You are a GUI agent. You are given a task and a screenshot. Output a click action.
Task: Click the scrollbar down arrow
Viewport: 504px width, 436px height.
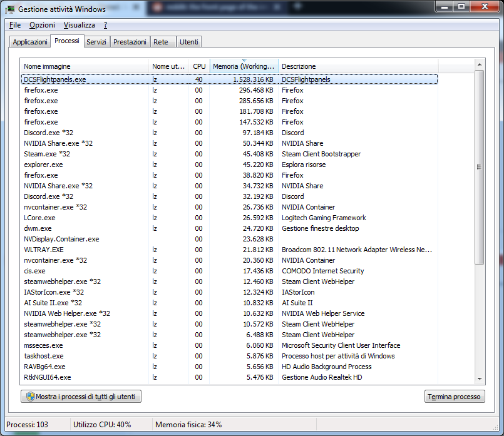coord(480,379)
